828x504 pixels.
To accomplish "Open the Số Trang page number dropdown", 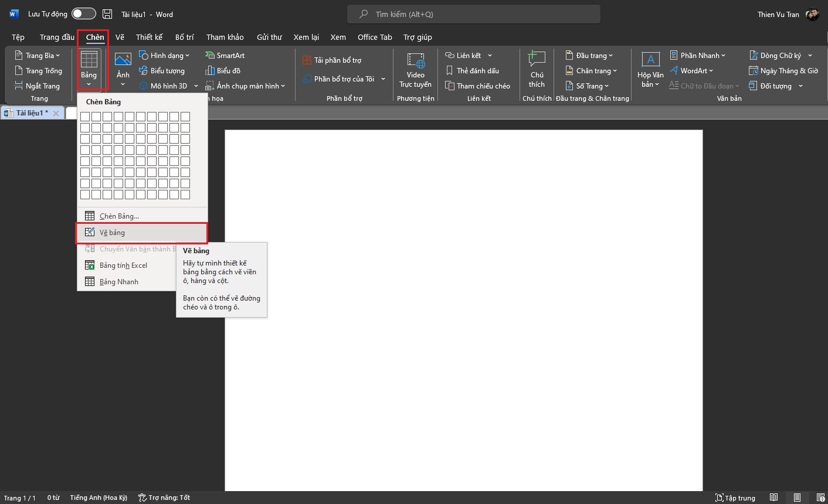I will (x=588, y=86).
